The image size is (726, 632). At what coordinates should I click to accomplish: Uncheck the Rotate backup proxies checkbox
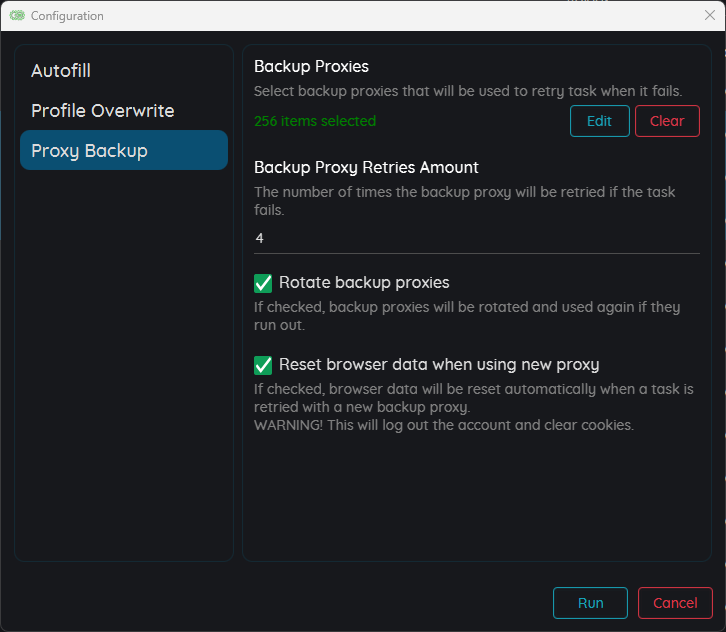(263, 283)
